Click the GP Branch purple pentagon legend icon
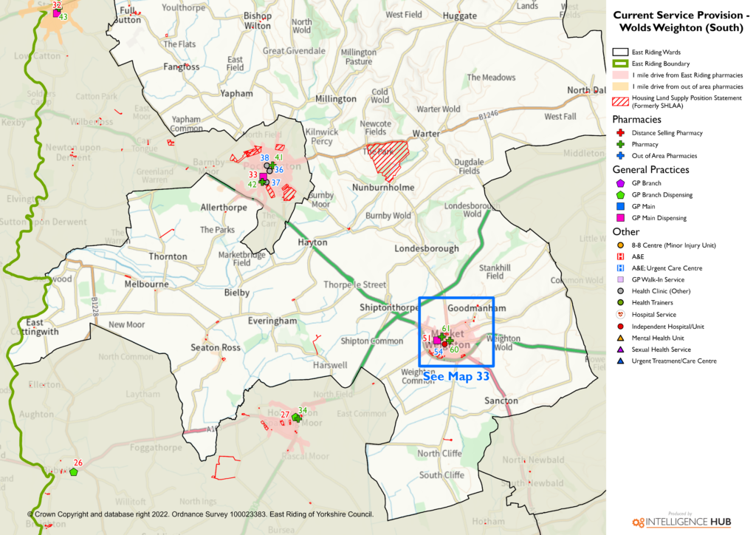The width and height of the screenshot is (756, 535). pos(620,183)
